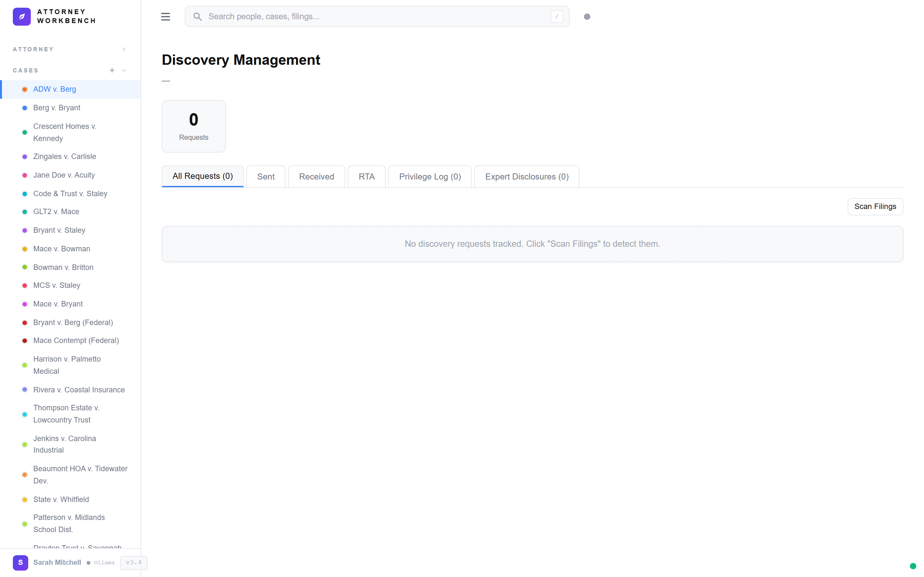Click the v3.4 version badge
Screen dimensions: 924x577
click(133, 563)
